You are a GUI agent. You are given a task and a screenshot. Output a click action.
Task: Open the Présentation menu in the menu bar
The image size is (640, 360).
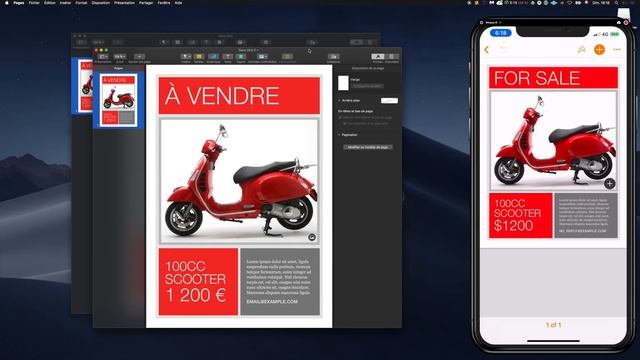coord(124,3)
